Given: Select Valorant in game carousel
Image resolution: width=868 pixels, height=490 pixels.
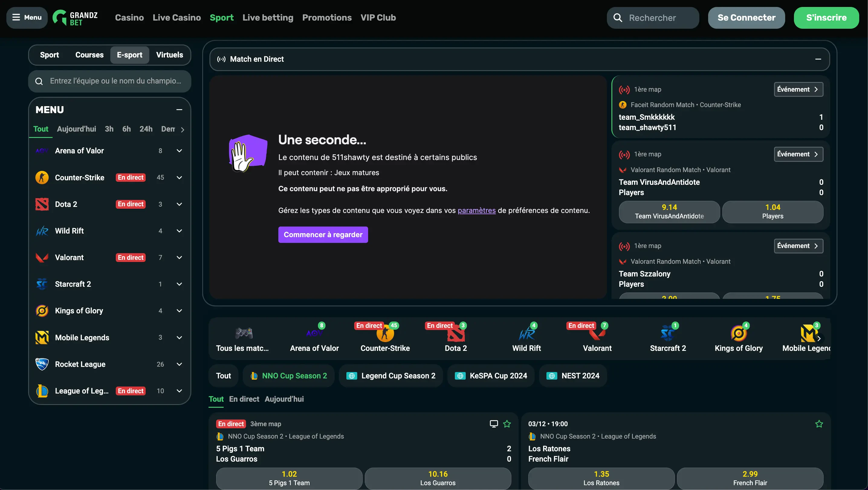Looking at the screenshot, I should (x=598, y=338).
